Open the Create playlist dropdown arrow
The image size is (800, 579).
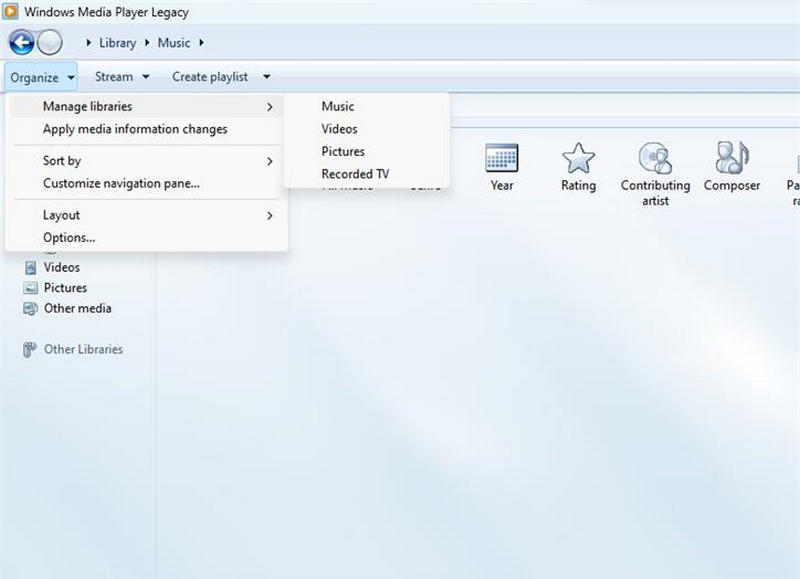tap(267, 77)
